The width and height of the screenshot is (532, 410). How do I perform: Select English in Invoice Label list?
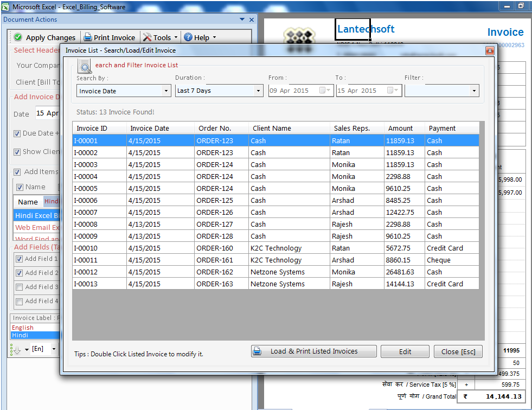35,328
